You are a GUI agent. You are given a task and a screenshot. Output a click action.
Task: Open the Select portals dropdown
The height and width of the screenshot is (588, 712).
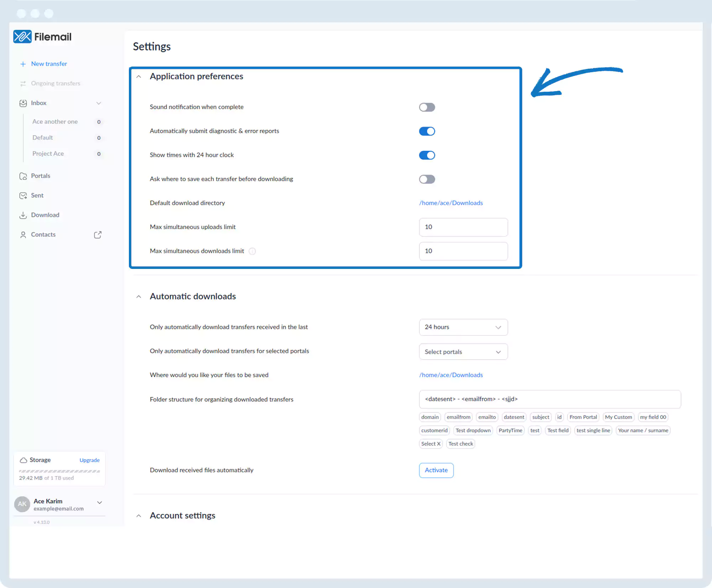pos(463,352)
